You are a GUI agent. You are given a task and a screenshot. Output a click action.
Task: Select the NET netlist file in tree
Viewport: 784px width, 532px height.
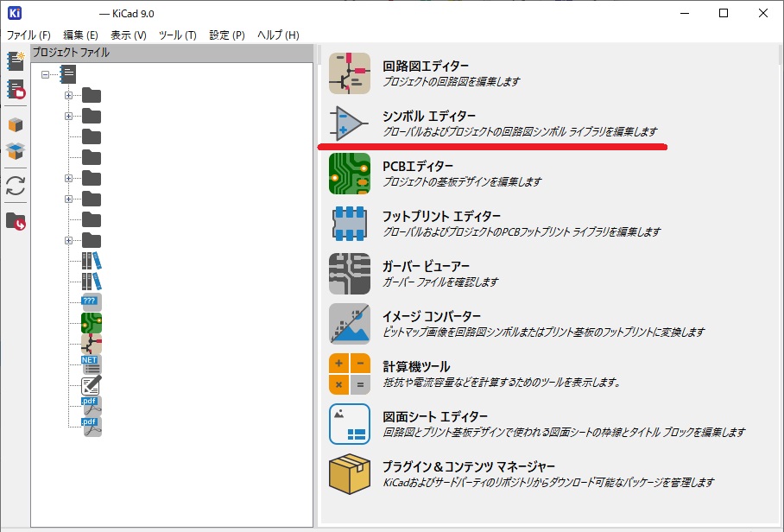coord(91,364)
